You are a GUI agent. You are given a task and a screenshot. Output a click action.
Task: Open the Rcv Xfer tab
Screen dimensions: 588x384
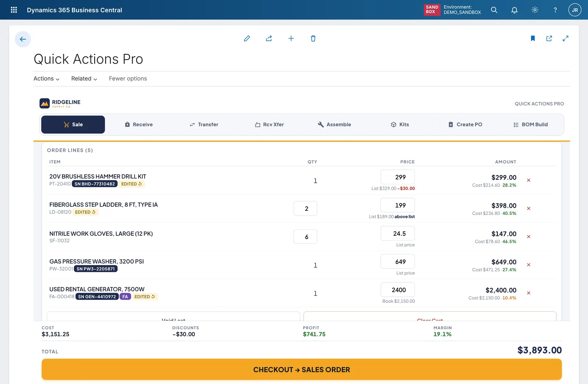[269, 125]
